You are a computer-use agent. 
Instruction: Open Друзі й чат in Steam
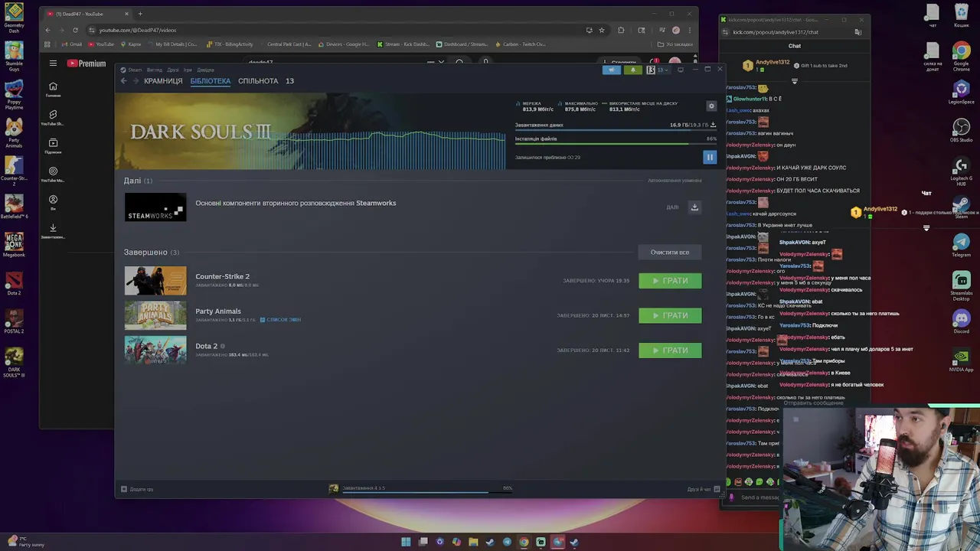tap(703, 489)
